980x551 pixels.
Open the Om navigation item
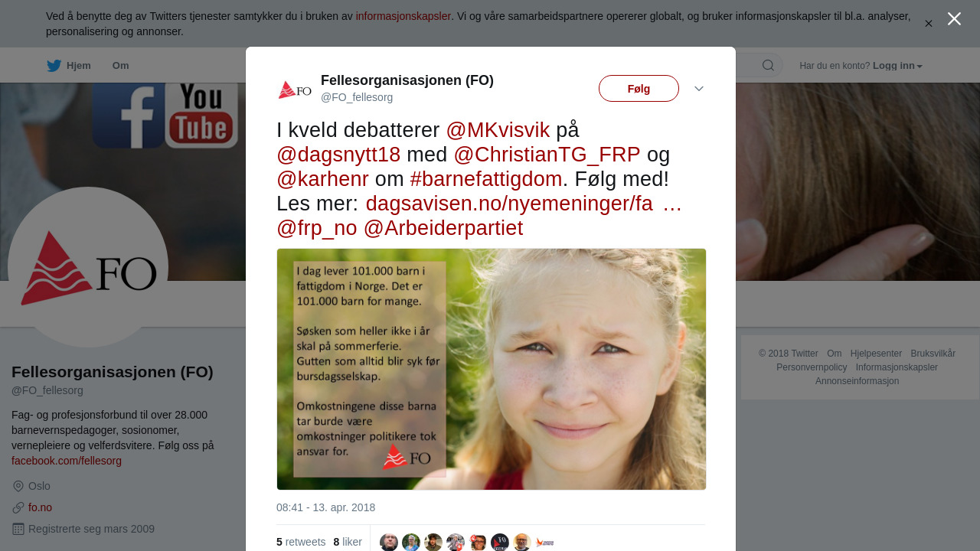(120, 66)
